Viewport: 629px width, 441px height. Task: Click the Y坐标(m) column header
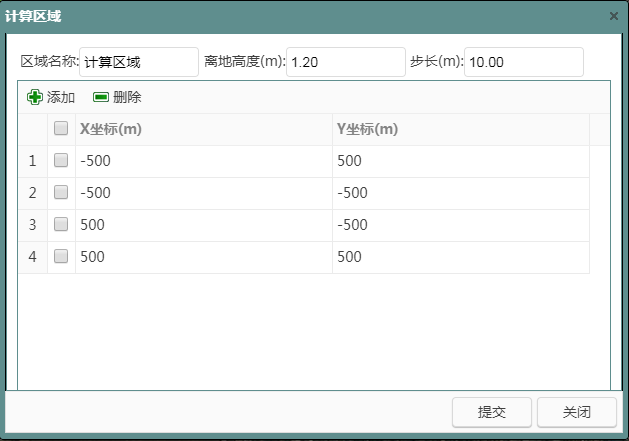pyautogui.click(x=460, y=129)
